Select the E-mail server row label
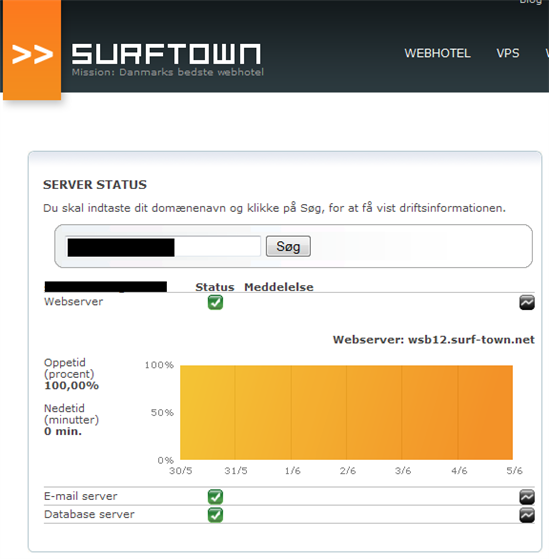This screenshot has height=559, width=549. (x=81, y=496)
